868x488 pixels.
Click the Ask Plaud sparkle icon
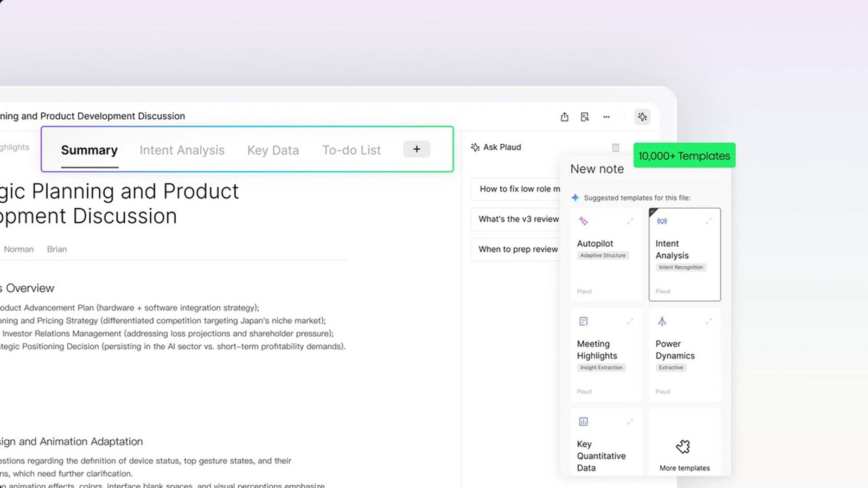(475, 147)
